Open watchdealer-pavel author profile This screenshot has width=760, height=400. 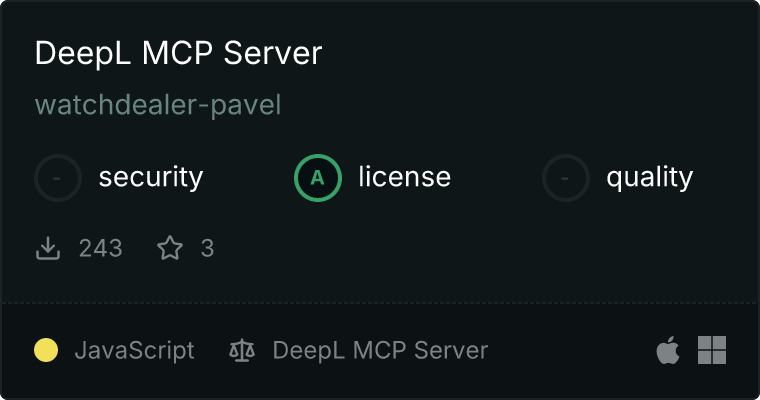click(x=158, y=105)
